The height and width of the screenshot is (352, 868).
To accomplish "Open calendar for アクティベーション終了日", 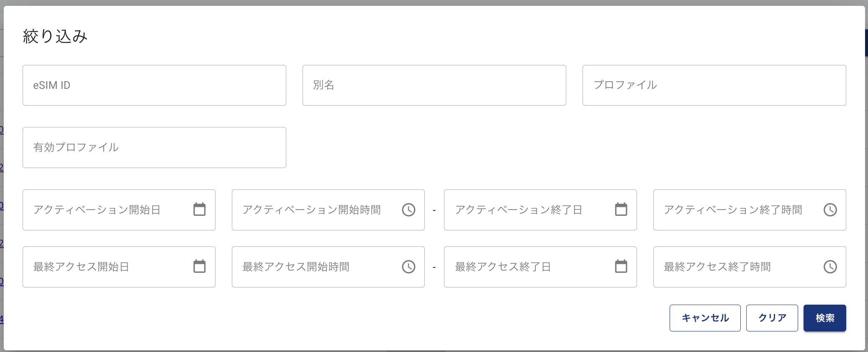I will [621, 210].
